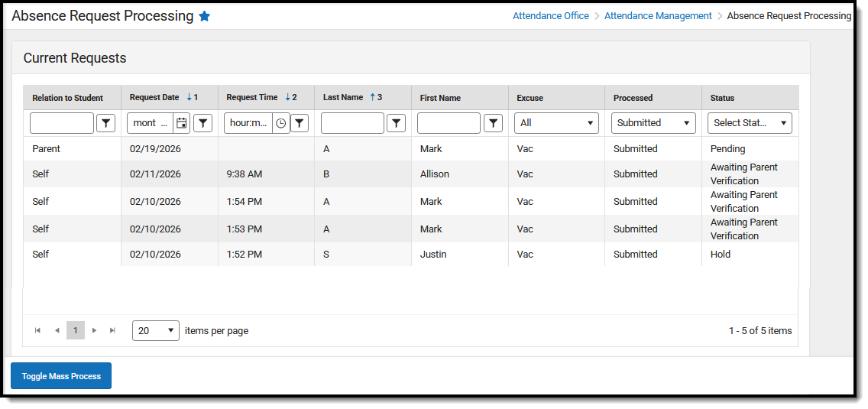Viewport: 868px width, 409px height.
Task: Open the items per page dropdown
Action: pyautogui.click(x=156, y=330)
